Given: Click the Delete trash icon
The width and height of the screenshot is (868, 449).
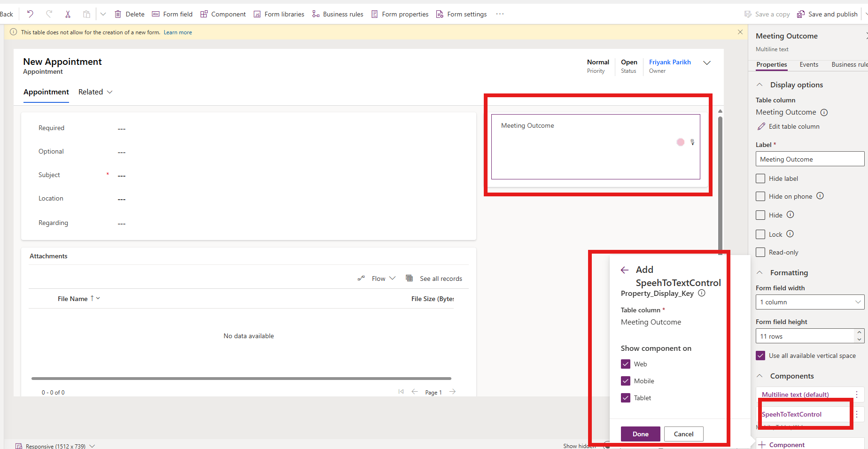Looking at the screenshot, I should 118,14.
